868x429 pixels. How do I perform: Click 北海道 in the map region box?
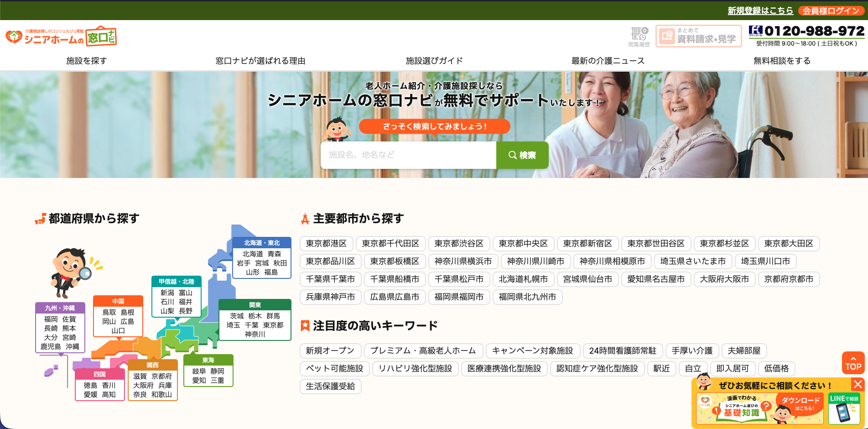click(x=252, y=254)
